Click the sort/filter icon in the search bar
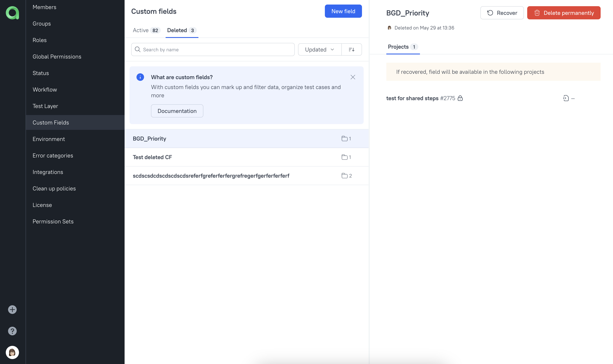Image resolution: width=613 pixels, height=364 pixels. coord(352,49)
